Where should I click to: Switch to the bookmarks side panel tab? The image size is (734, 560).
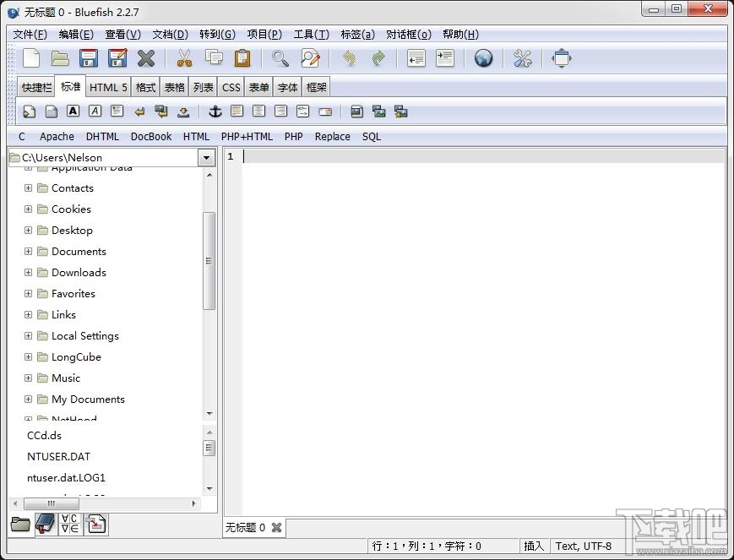[x=46, y=525]
